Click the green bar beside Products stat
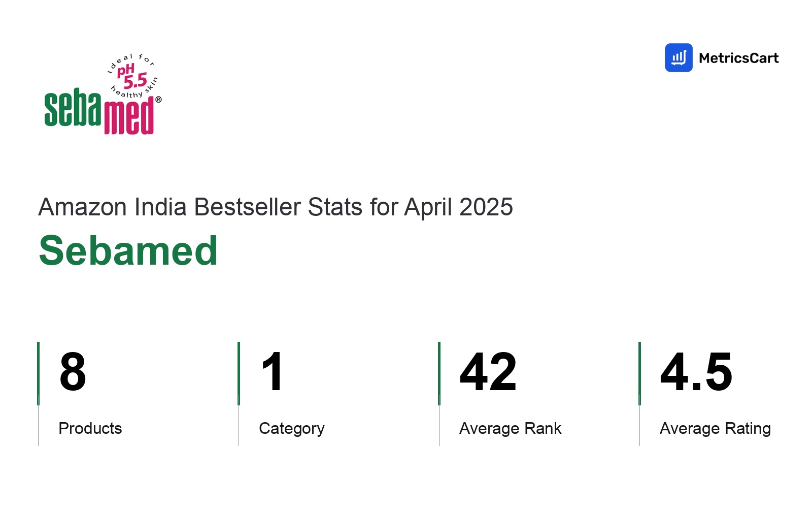Viewport: 812px width, 508px height. point(38,373)
